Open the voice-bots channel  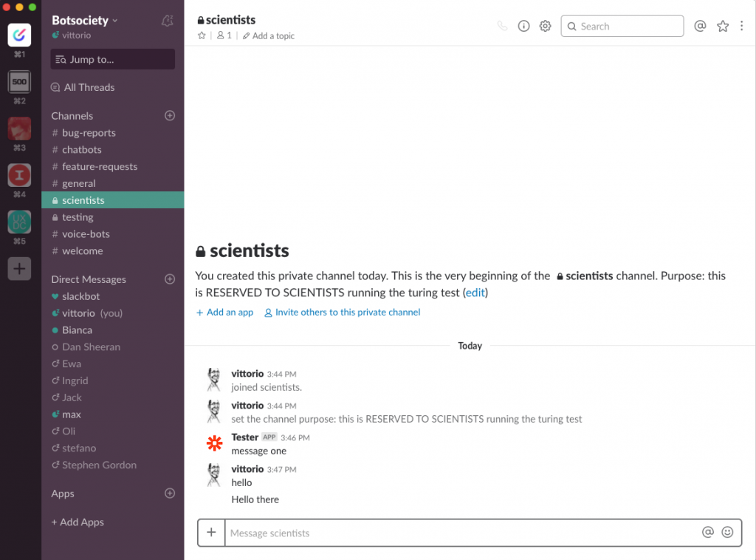point(113,234)
